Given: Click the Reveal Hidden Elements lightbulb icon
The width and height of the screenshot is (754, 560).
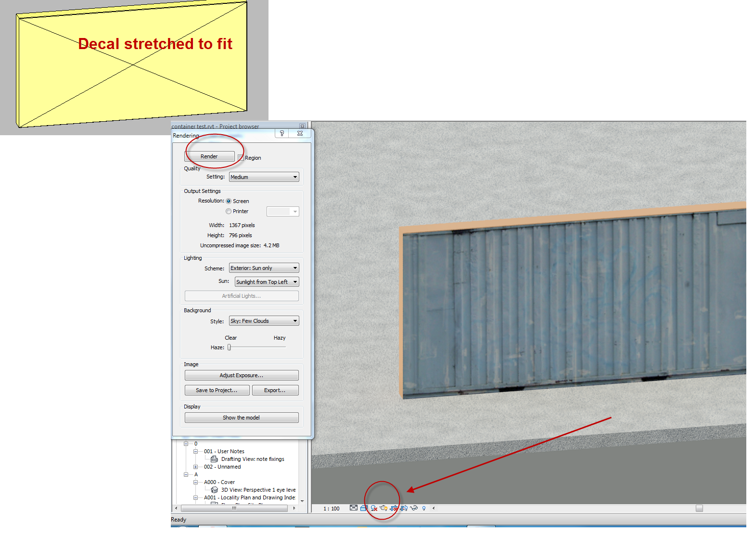Looking at the screenshot, I should pos(424,508).
